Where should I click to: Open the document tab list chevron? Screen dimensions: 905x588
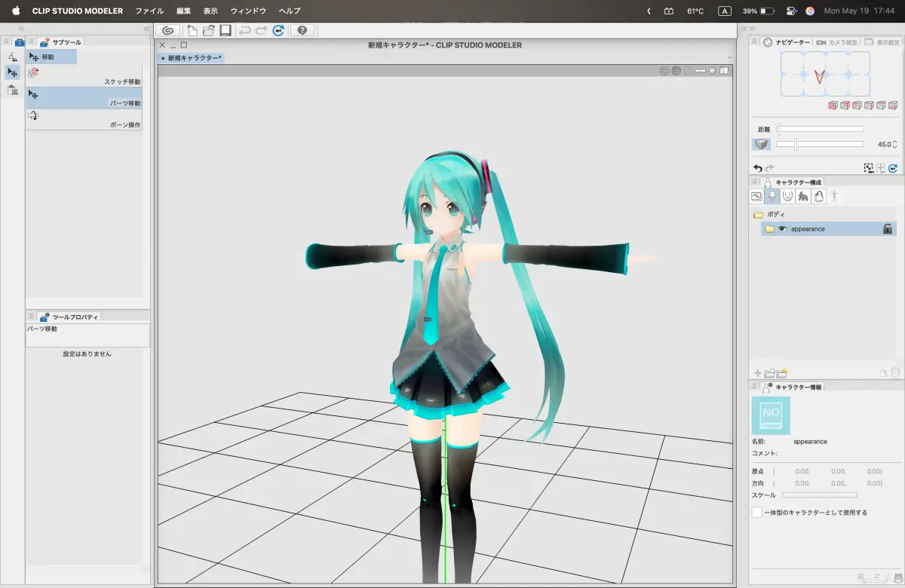(729, 58)
